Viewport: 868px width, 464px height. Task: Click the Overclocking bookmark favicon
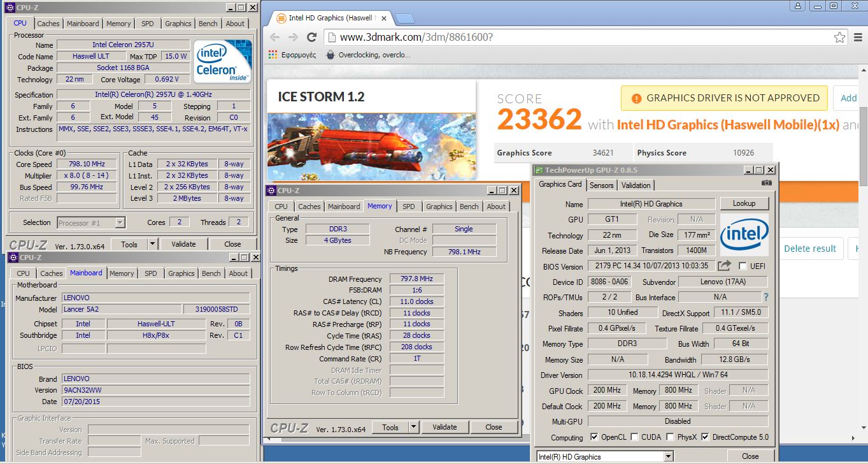tap(330, 55)
